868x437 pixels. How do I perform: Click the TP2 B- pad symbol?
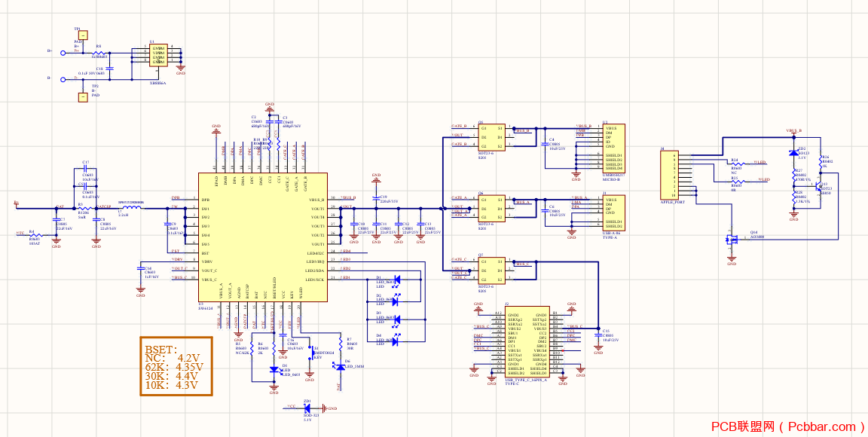82,97
